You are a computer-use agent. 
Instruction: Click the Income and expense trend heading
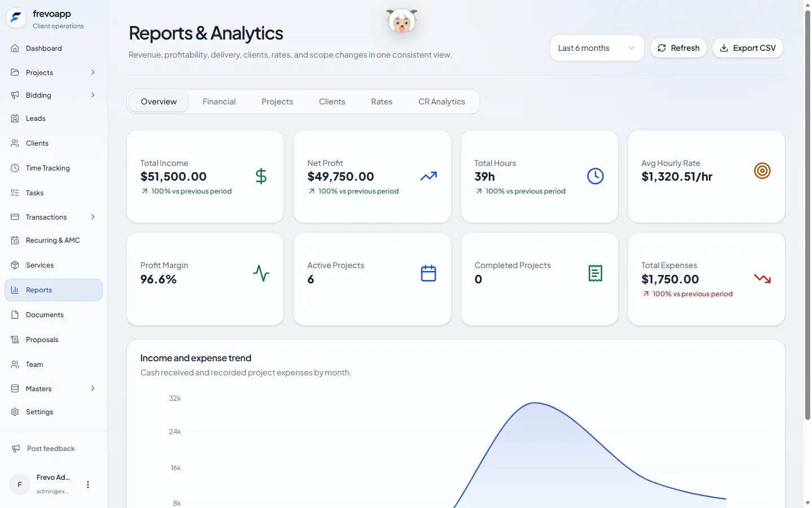click(196, 358)
